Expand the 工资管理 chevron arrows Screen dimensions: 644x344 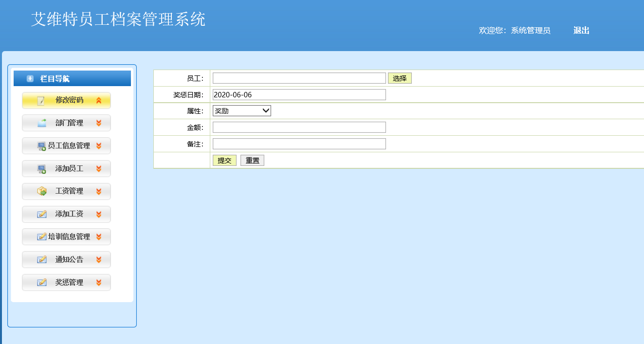point(99,192)
